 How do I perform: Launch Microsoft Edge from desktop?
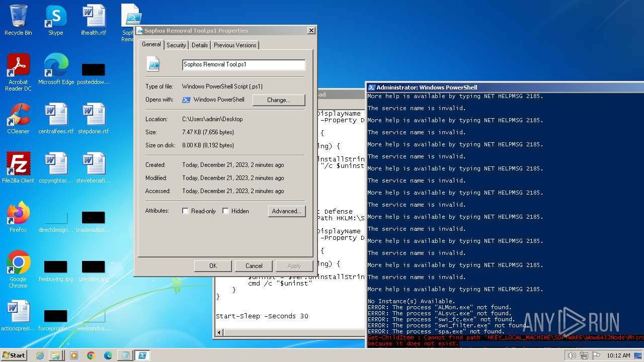pyautogui.click(x=56, y=69)
